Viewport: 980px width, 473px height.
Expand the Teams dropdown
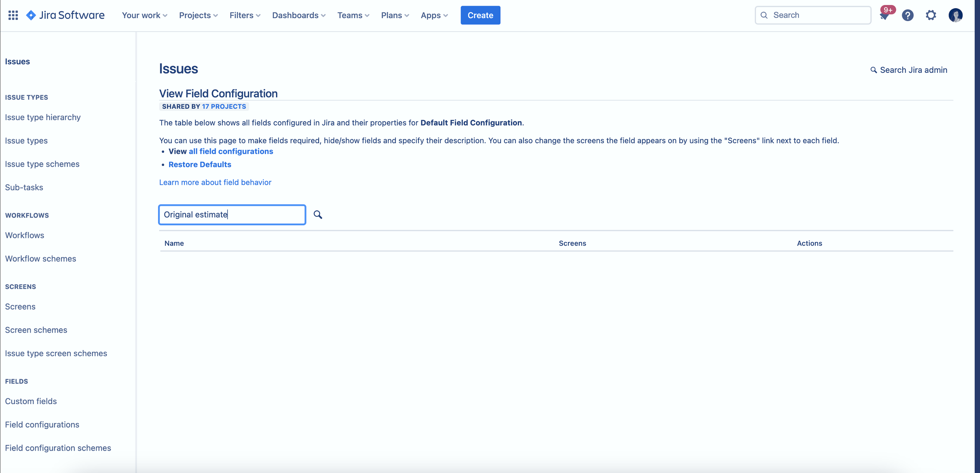353,15
